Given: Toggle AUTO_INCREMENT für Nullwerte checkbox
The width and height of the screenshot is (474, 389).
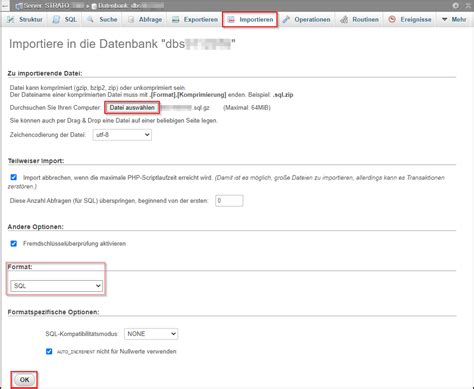Looking at the screenshot, I should (49, 351).
